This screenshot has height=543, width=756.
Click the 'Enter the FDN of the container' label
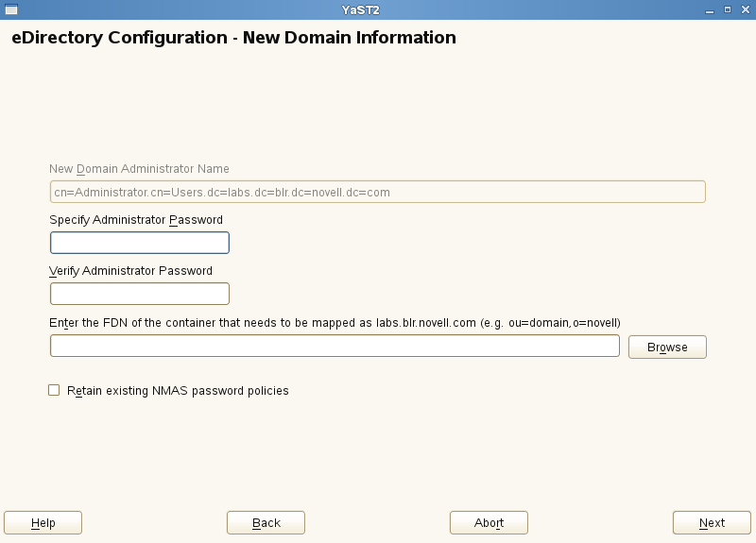point(335,323)
